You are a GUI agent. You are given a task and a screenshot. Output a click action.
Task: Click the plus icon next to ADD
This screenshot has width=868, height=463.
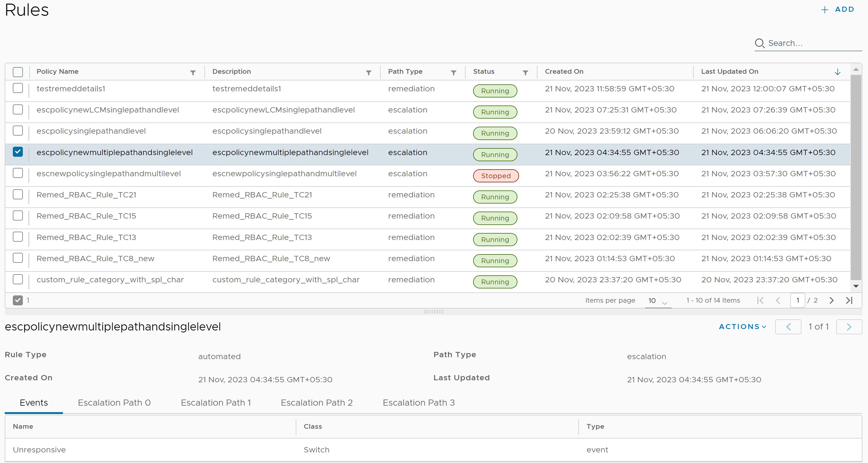pos(825,10)
